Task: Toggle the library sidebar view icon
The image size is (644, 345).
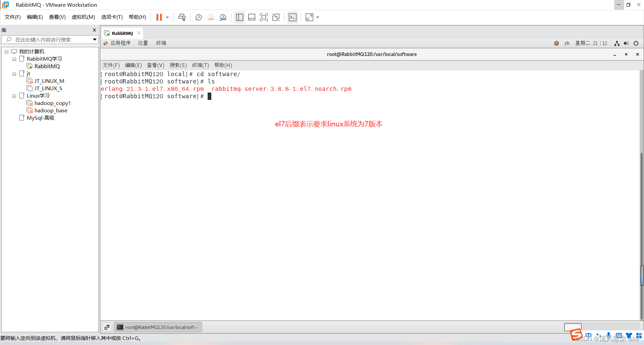Action: click(239, 17)
